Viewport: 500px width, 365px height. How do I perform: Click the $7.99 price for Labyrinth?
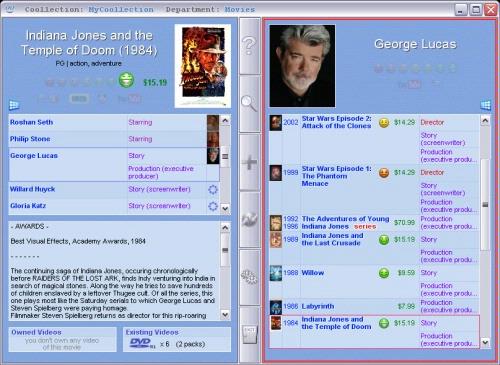[406, 306]
